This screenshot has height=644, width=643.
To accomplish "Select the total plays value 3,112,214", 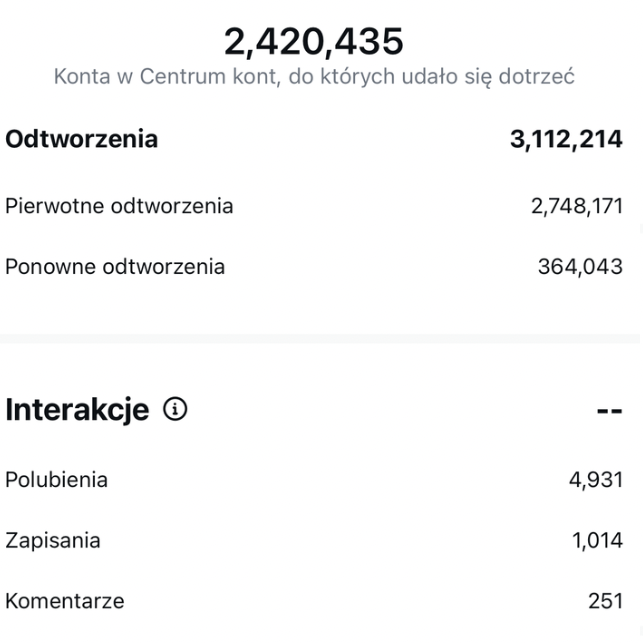I will 566,139.
